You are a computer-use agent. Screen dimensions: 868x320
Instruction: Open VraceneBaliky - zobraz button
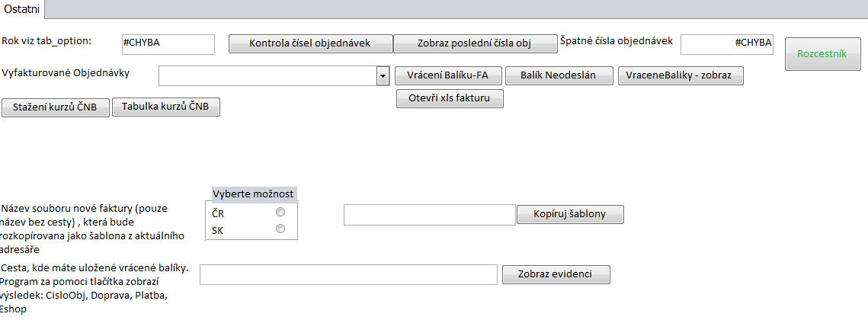pyautogui.click(x=680, y=76)
